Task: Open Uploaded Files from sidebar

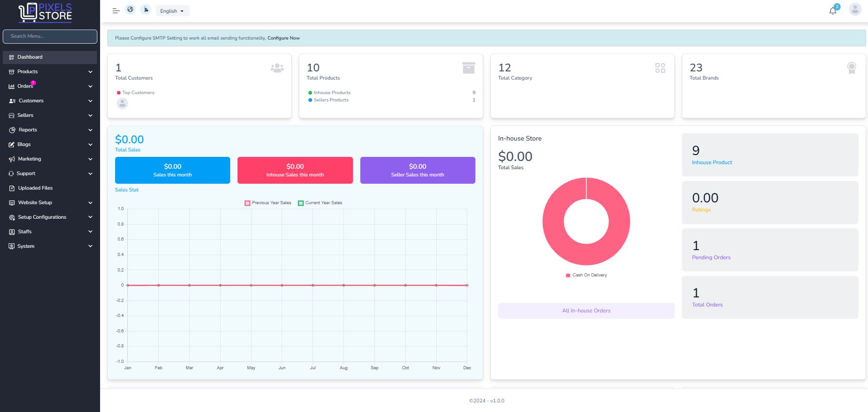Action: (x=35, y=188)
